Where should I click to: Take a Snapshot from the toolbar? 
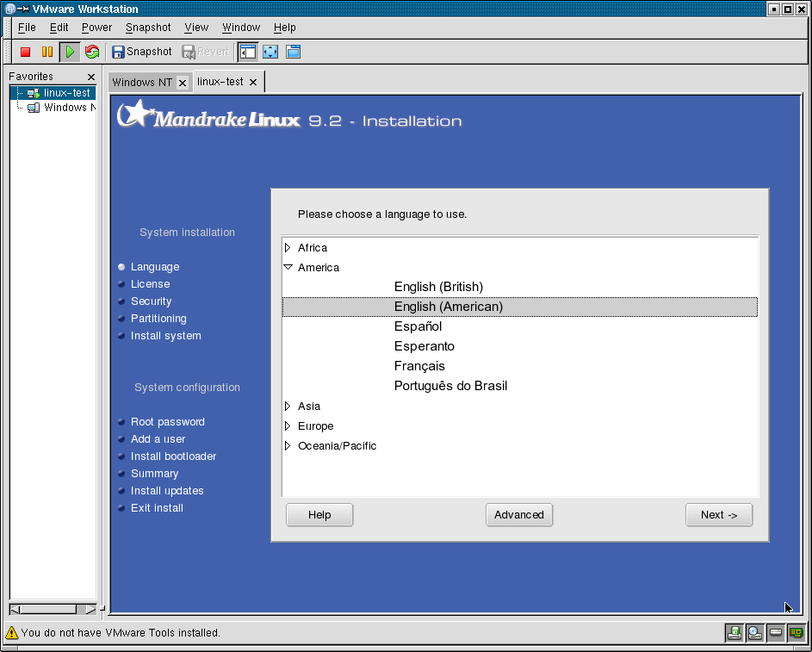tap(142, 52)
